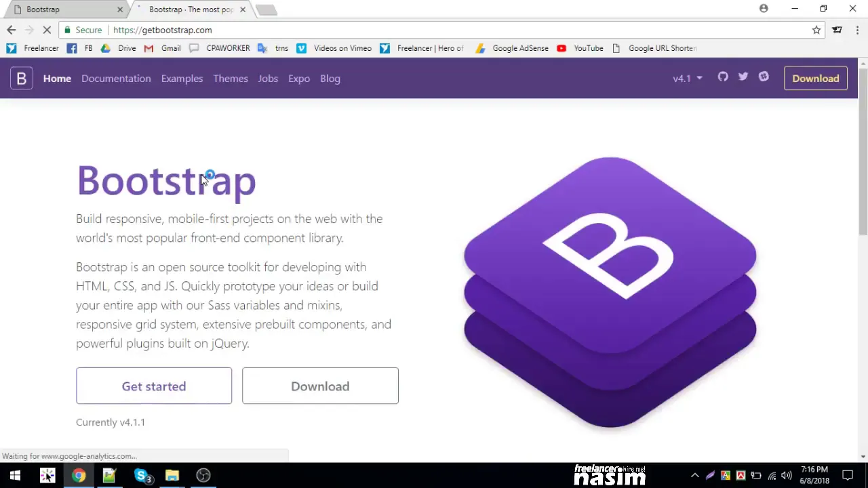This screenshot has height=488, width=868.
Task: Click the browser back arrow
Action: (x=11, y=30)
